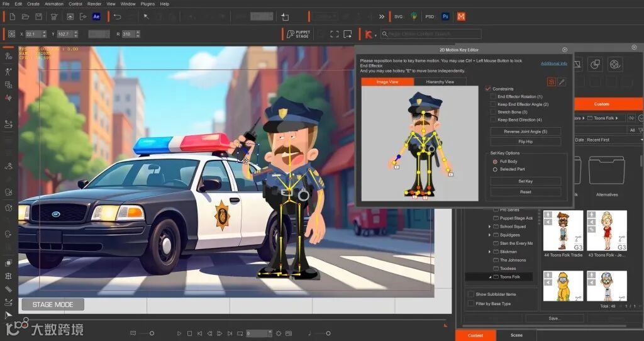Click the Flip Hip button
Image resolution: width=644 pixels, height=341 pixels.
coord(525,142)
